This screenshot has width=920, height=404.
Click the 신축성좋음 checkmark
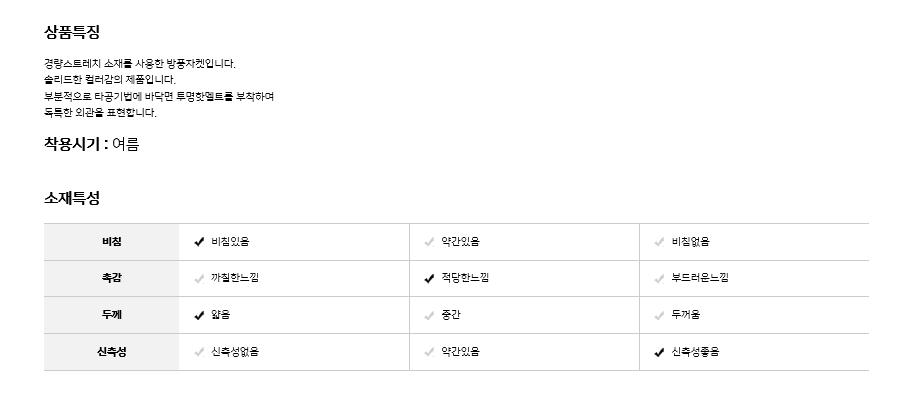point(659,352)
